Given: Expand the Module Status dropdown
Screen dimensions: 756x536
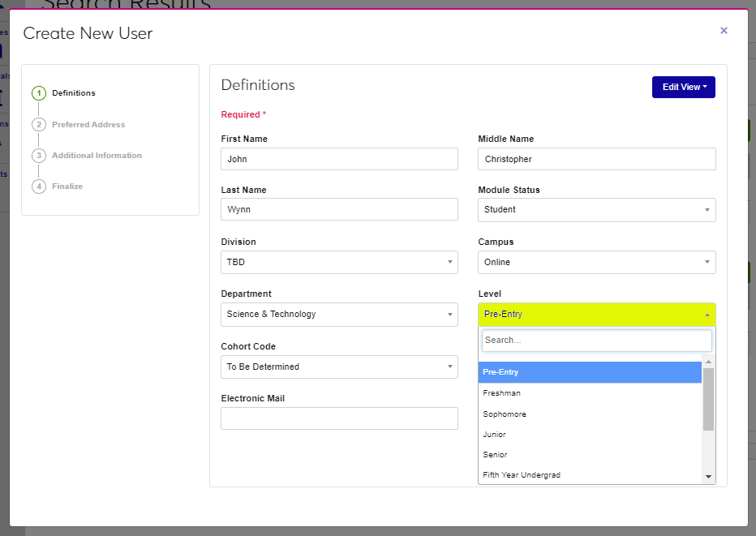Looking at the screenshot, I should click(x=596, y=210).
